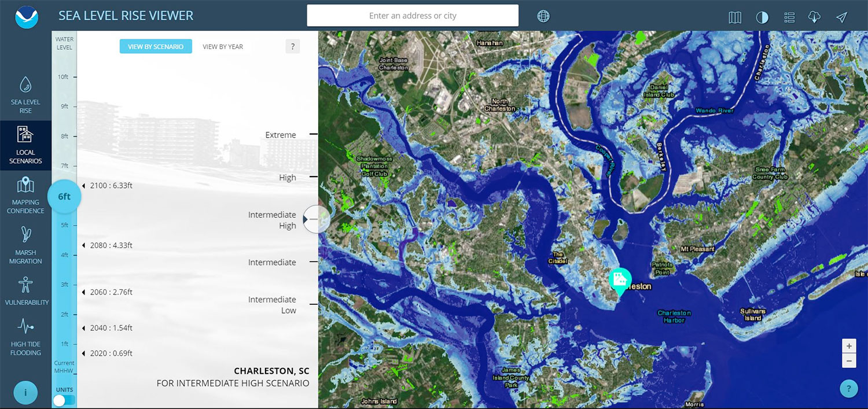Toggle the Units switch to metric

tap(64, 400)
